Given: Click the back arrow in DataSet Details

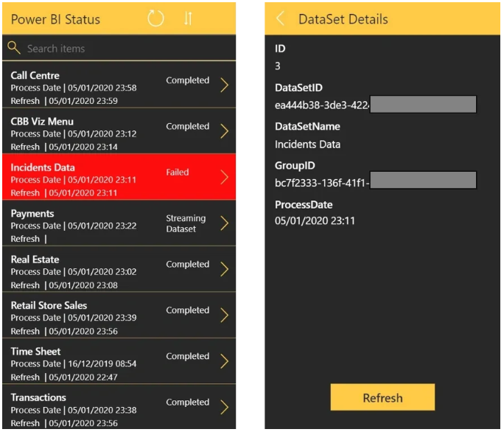Looking at the screenshot, I should 280,18.
